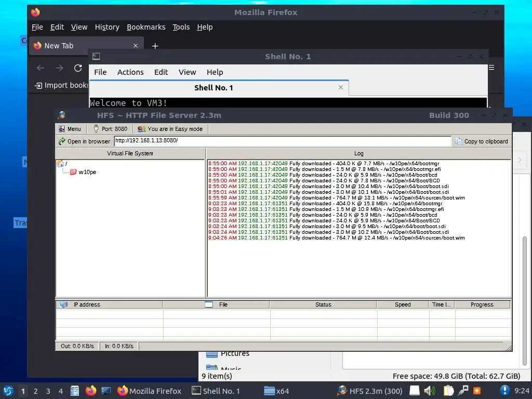The width and height of the screenshot is (532, 399).
Task: Click the File column header in connections list
Action: tap(216, 304)
